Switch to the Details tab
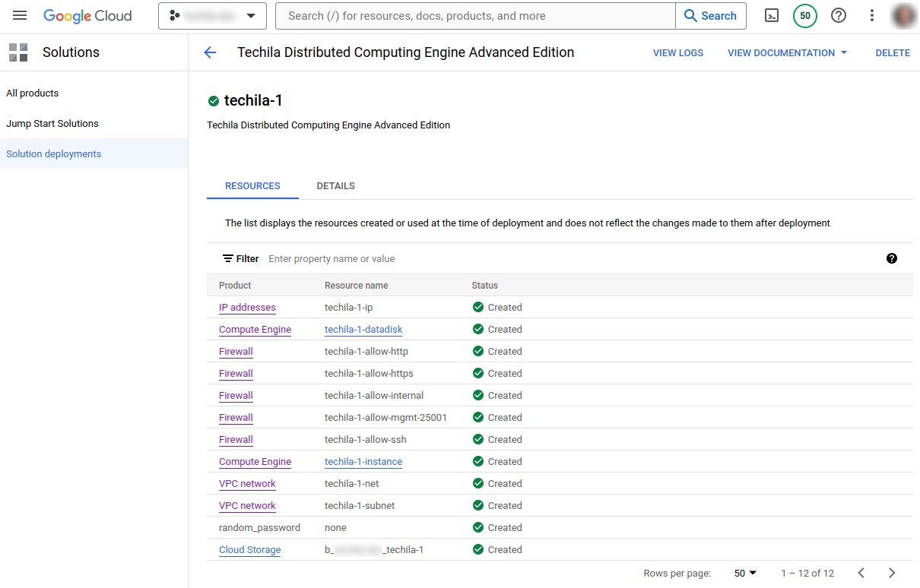 tap(335, 186)
